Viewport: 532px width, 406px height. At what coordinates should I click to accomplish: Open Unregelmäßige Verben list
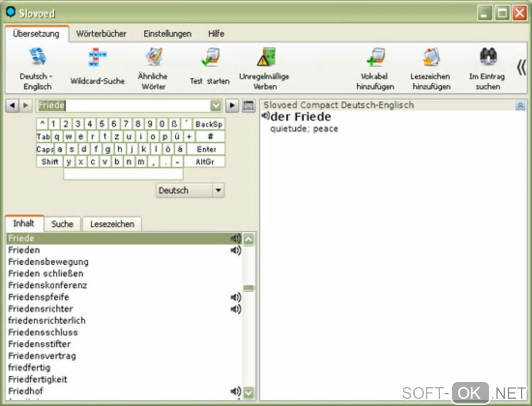click(x=264, y=69)
